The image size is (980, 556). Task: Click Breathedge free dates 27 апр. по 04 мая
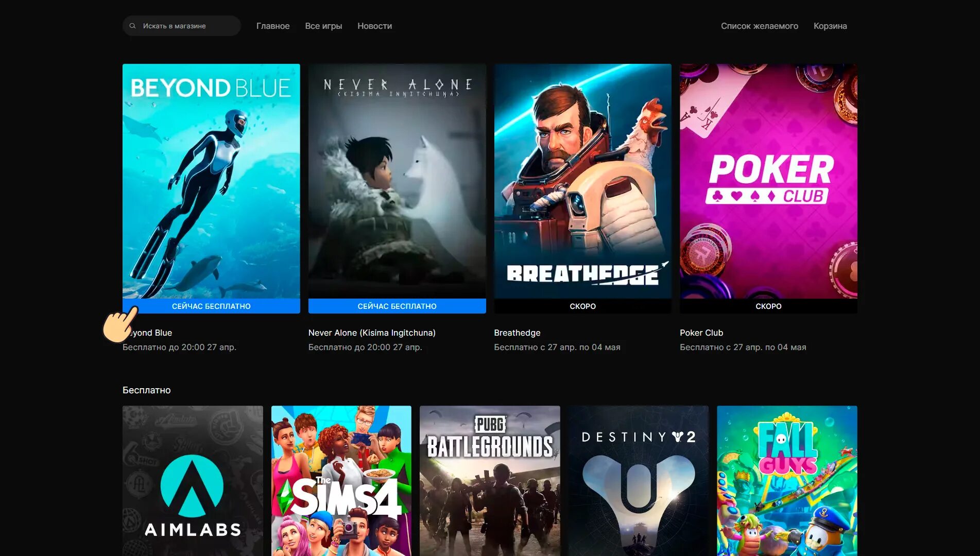[x=557, y=347]
